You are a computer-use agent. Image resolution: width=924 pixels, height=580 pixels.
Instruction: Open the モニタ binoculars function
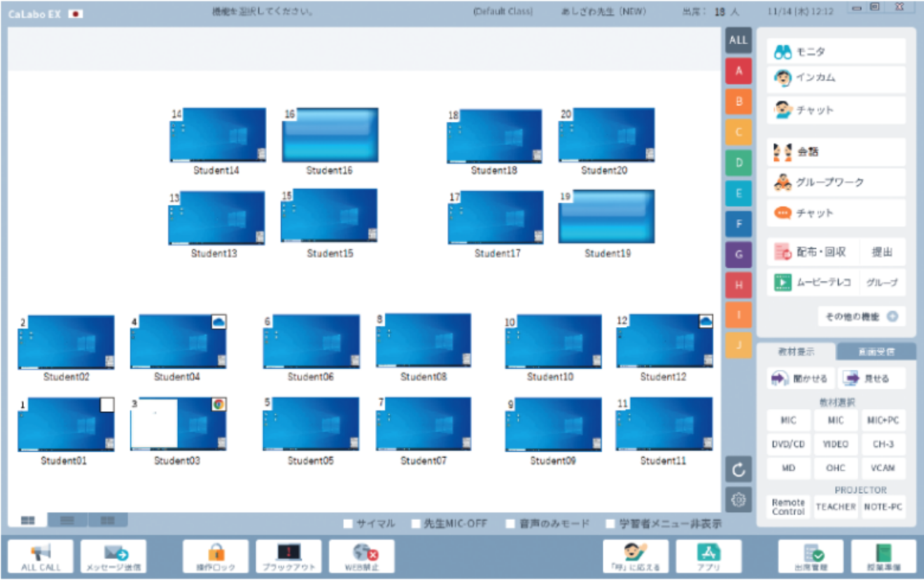click(836, 52)
